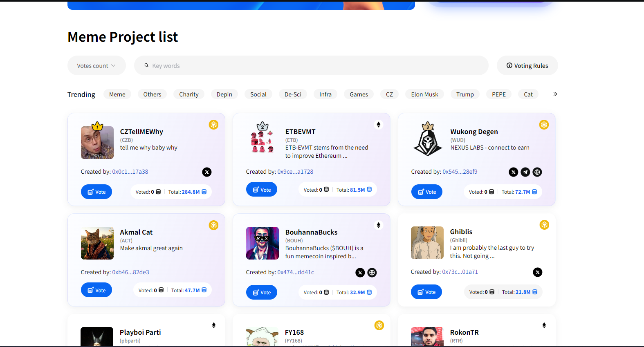Open CZTellMEWhy's X (Twitter) profile icon

(207, 172)
